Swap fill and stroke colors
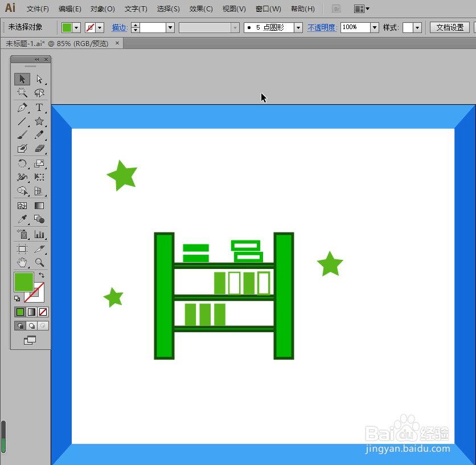 (x=42, y=275)
